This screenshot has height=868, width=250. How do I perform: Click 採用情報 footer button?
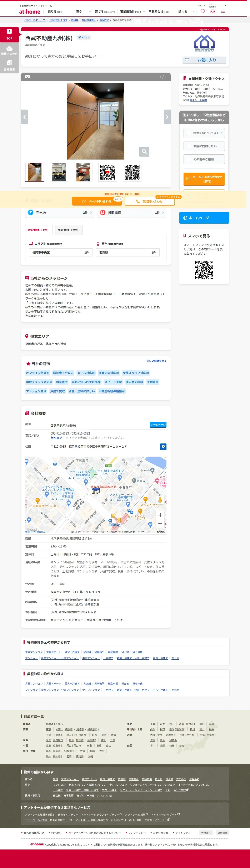click(222, 833)
